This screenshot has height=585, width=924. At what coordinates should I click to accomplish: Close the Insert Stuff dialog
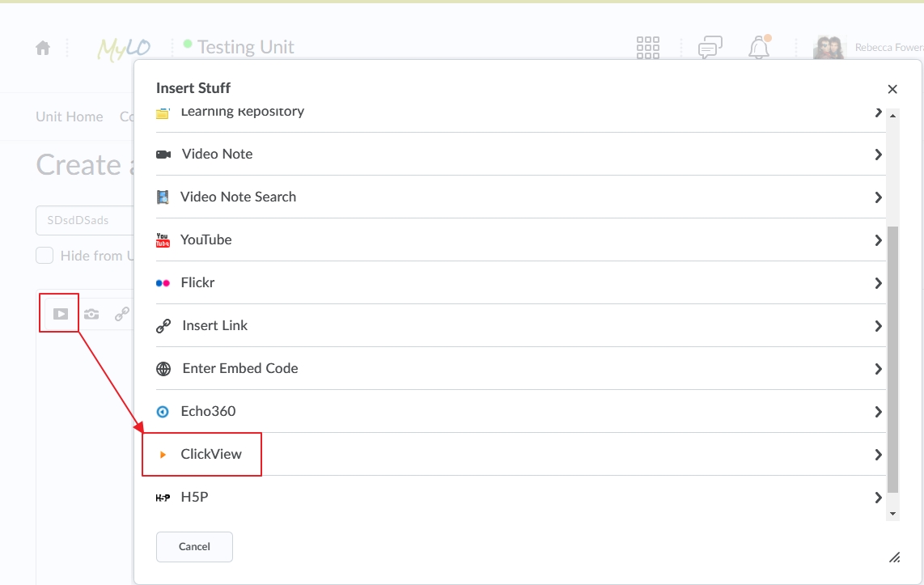[892, 89]
